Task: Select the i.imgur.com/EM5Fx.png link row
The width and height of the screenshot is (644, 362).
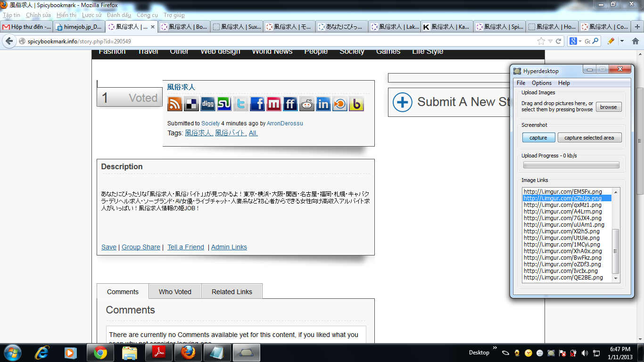Action: pyautogui.click(x=567, y=192)
